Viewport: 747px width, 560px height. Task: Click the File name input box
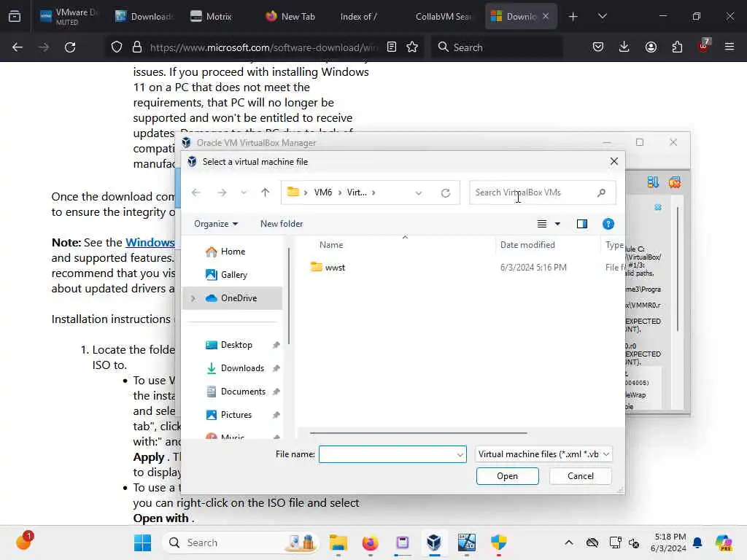[x=387, y=454]
